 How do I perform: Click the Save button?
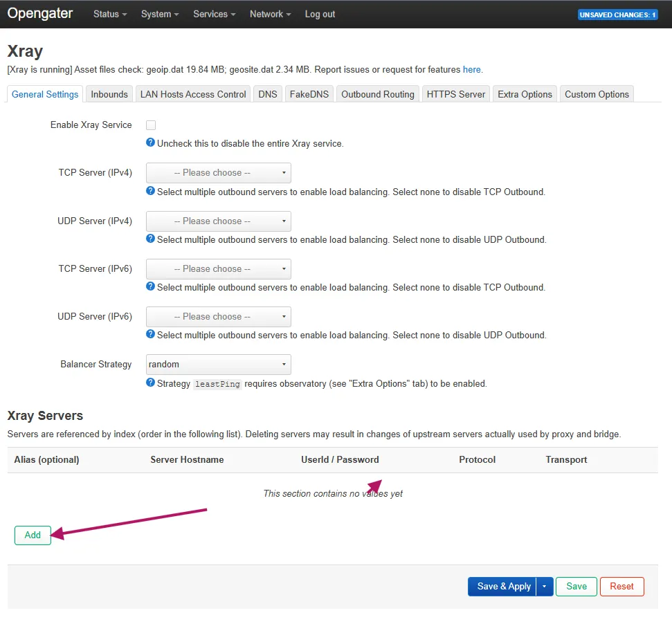pos(576,587)
